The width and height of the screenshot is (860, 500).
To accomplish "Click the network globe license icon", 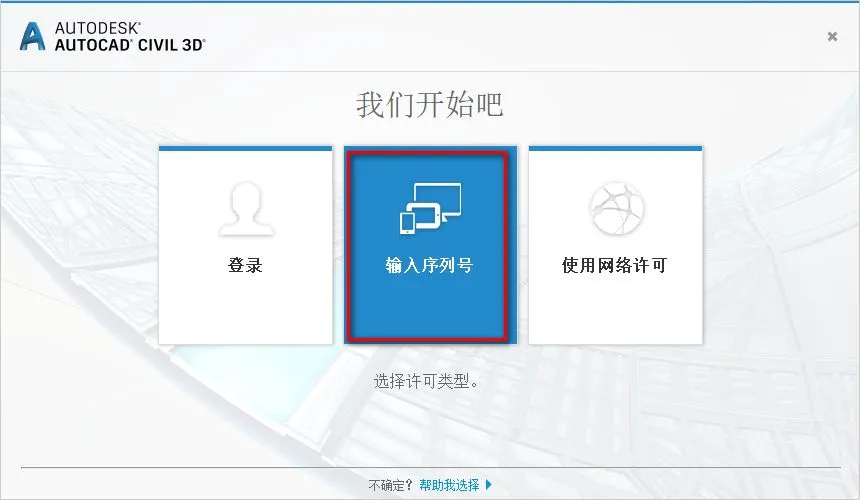I will 616,208.
